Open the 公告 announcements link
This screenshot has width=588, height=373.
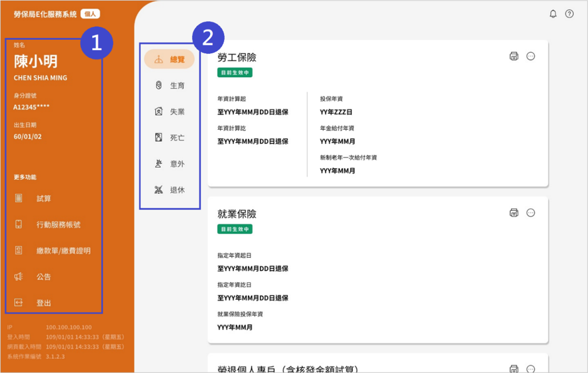(x=44, y=277)
